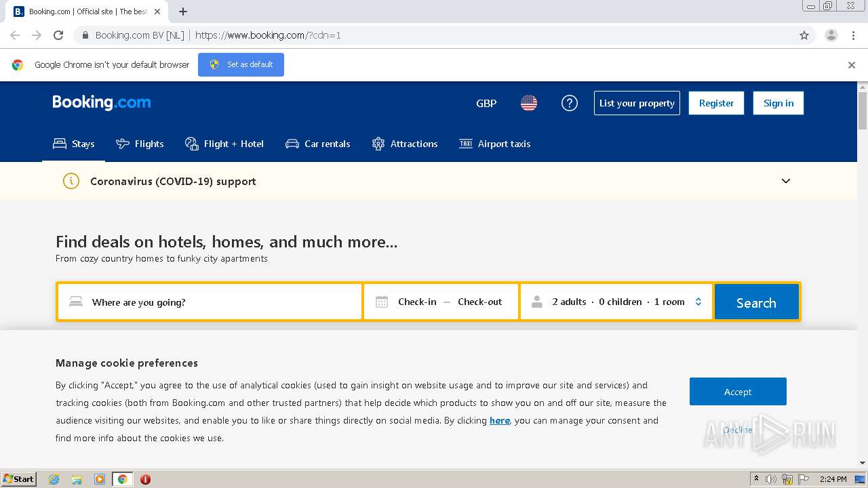The width and height of the screenshot is (868, 488).
Task: Open the language selector flag icon
Action: tap(529, 103)
